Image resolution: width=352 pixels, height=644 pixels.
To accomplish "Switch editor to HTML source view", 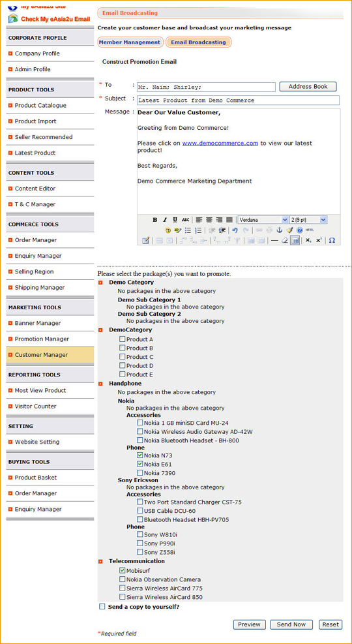I will 310,230.
